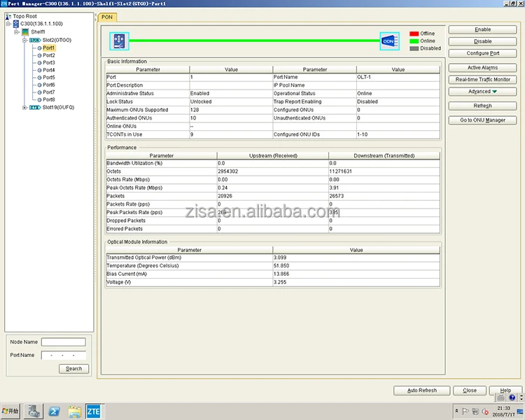This screenshot has height=420, width=525.
Task: Click the language bar keyboard icon
Action: pos(501,398)
